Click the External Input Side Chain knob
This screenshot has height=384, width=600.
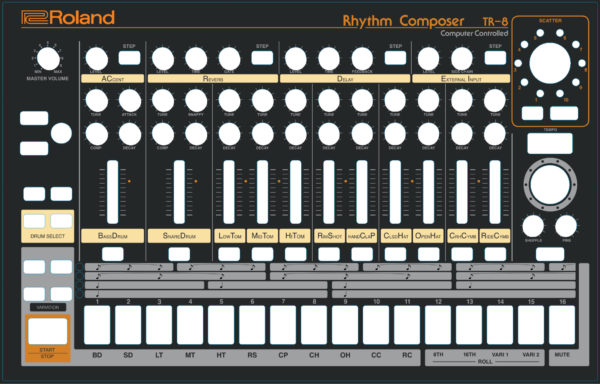(462, 59)
